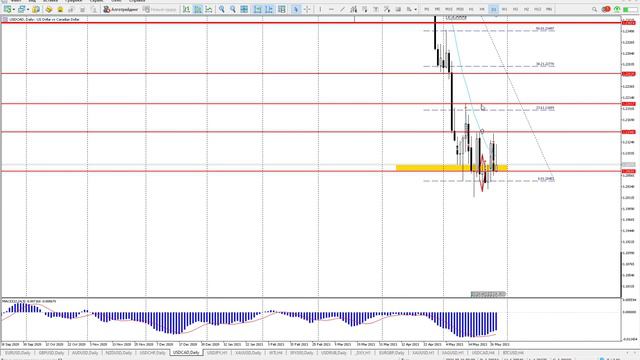
Task: Switch to XAUUSD,Daily chart tab
Action: (x=248, y=353)
